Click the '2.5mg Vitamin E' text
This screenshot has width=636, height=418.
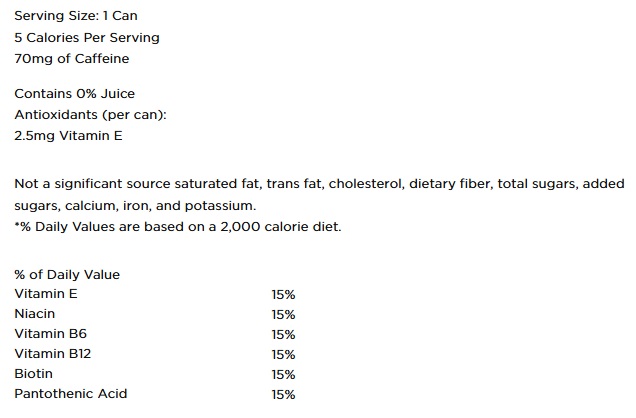(68, 136)
